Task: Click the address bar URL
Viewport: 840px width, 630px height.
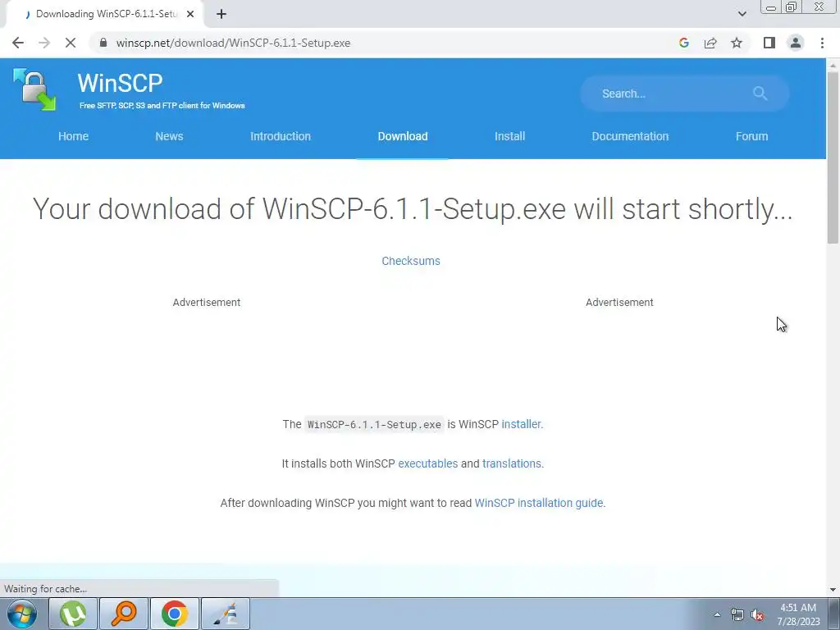Action: 233,43
